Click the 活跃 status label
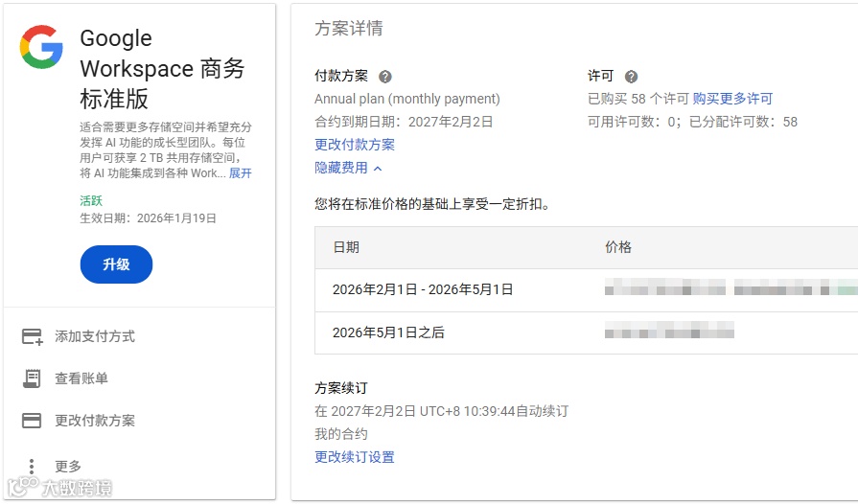This screenshot has width=858, height=504. 91,200
